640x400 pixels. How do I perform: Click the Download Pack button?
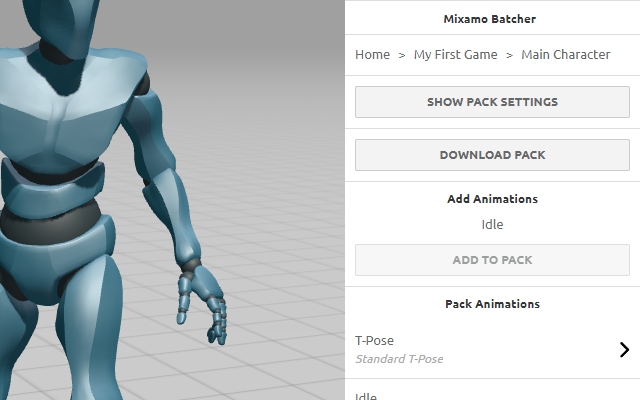[x=492, y=155]
